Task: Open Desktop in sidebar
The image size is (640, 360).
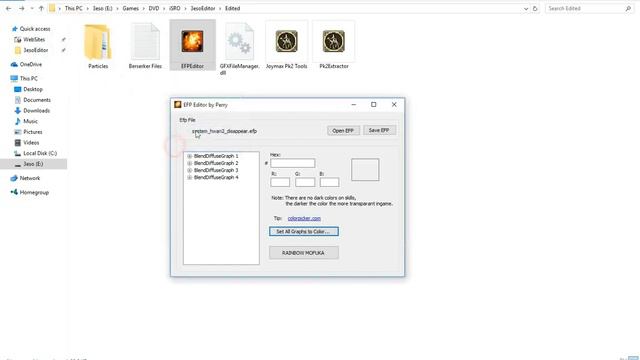Action: click(x=29, y=89)
